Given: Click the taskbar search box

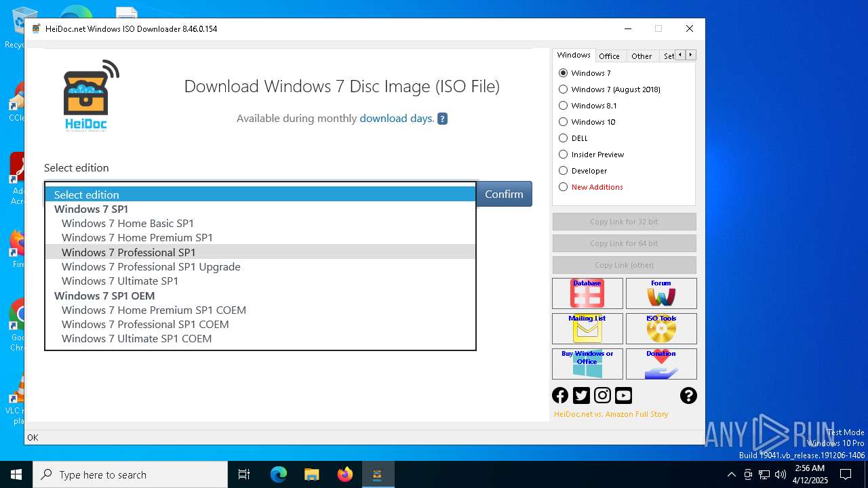Looking at the screenshot, I should (x=130, y=474).
